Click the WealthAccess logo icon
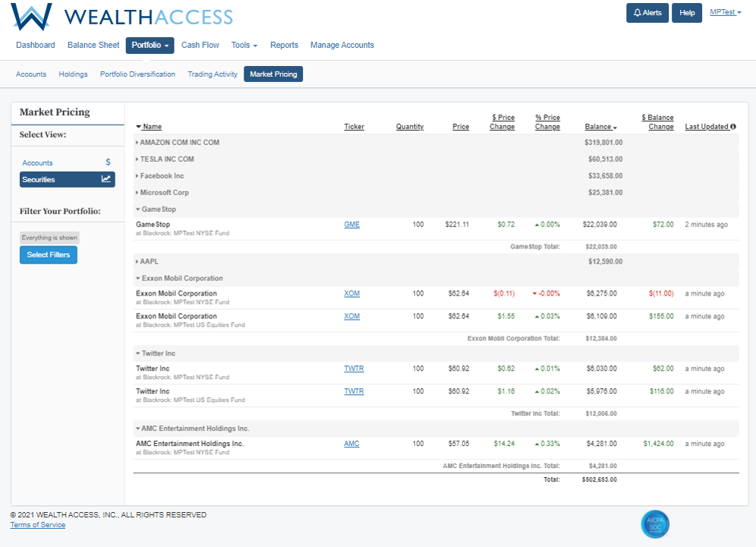The image size is (756, 547). [x=31, y=17]
